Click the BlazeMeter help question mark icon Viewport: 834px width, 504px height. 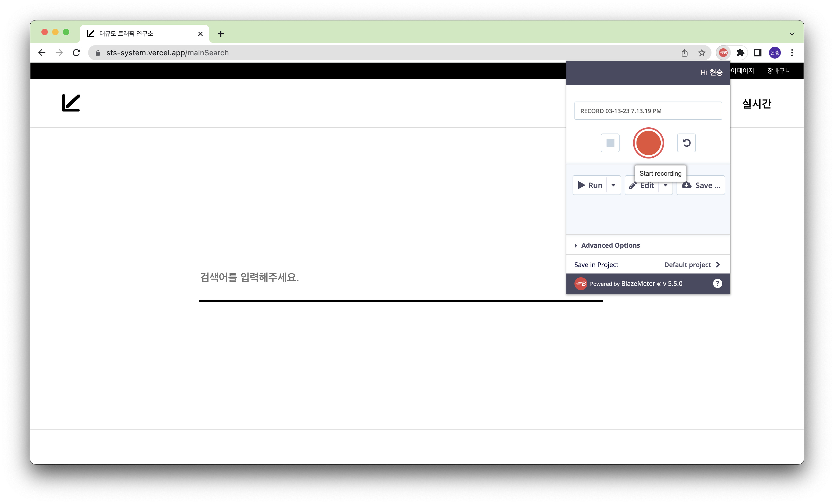(x=717, y=284)
